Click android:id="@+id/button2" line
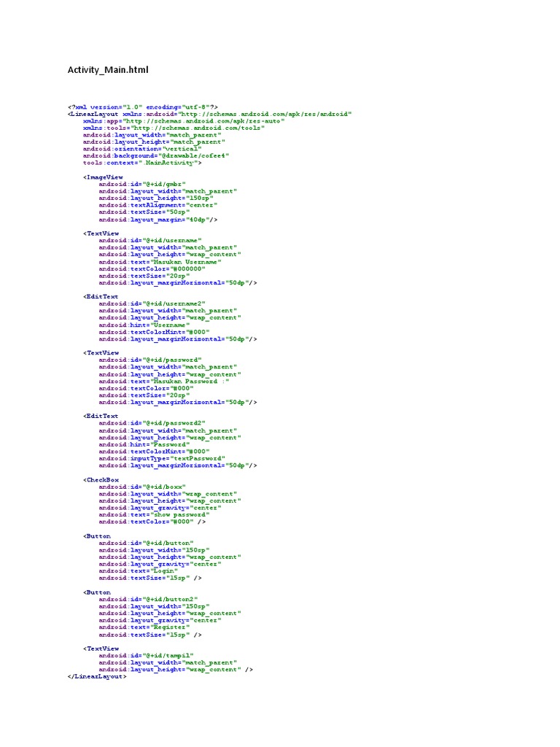 pos(148,600)
